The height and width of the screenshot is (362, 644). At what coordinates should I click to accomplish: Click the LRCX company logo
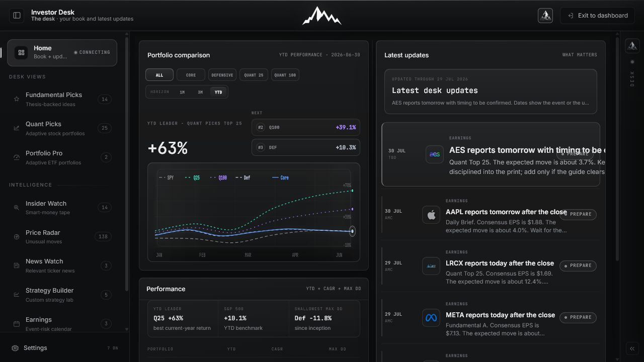(431, 266)
